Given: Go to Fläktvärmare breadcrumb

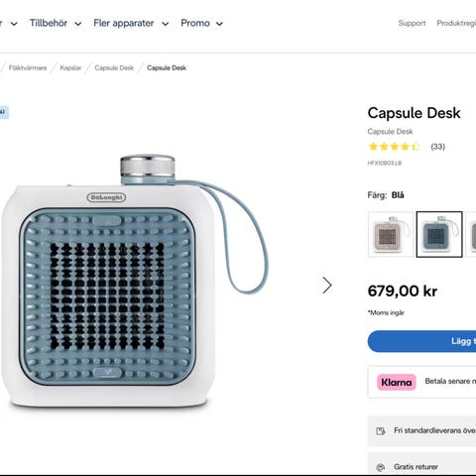Looking at the screenshot, I should (28, 67).
